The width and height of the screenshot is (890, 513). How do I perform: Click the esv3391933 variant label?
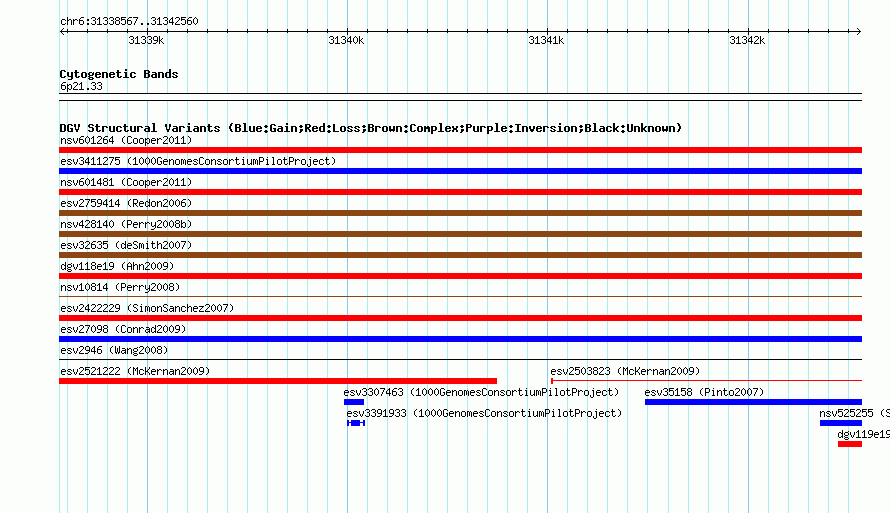point(484,413)
